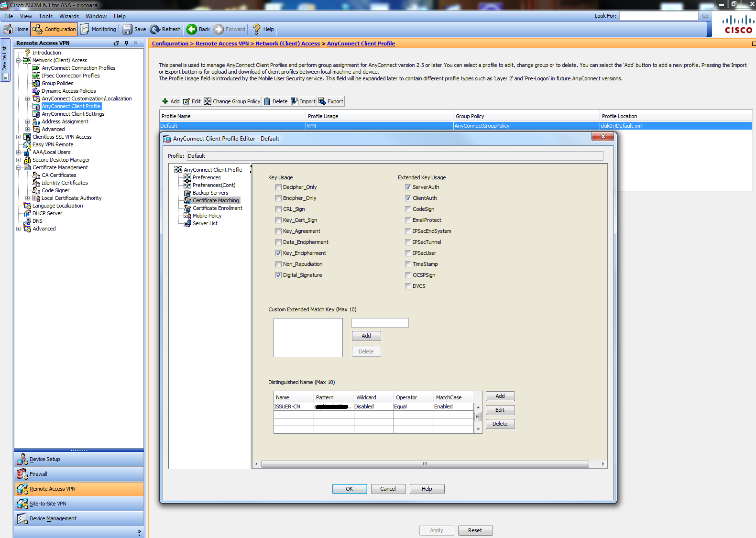This screenshot has height=538, width=756.
Task: Open Help question mark icon
Action: [257, 29]
